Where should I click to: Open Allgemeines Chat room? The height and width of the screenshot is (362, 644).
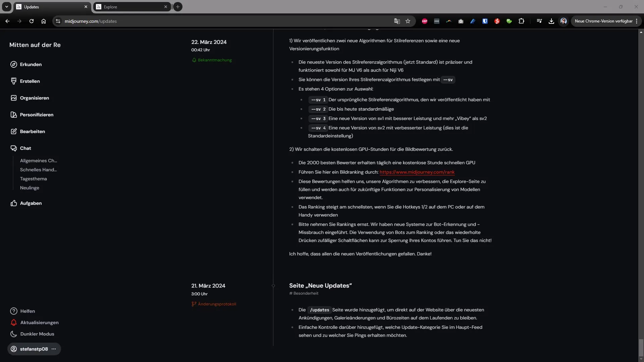tap(38, 161)
